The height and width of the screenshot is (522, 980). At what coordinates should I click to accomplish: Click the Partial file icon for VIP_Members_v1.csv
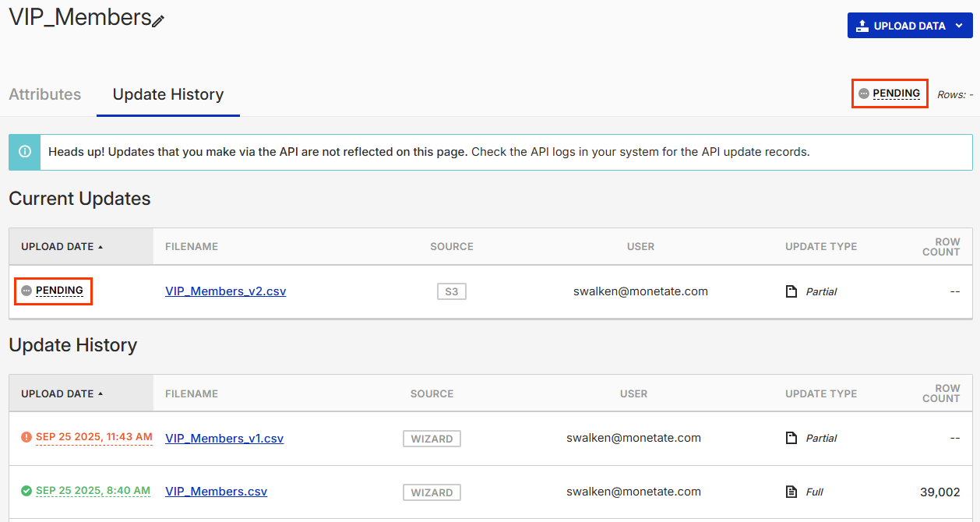[x=791, y=438]
